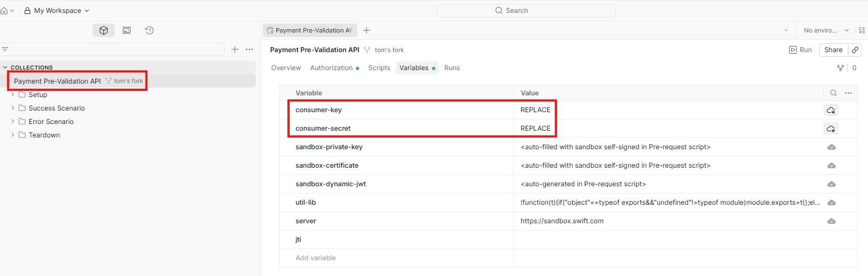The width and height of the screenshot is (868, 276).
Task: Expand the Error Scenario folder chevron
Action: pyautogui.click(x=13, y=121)
